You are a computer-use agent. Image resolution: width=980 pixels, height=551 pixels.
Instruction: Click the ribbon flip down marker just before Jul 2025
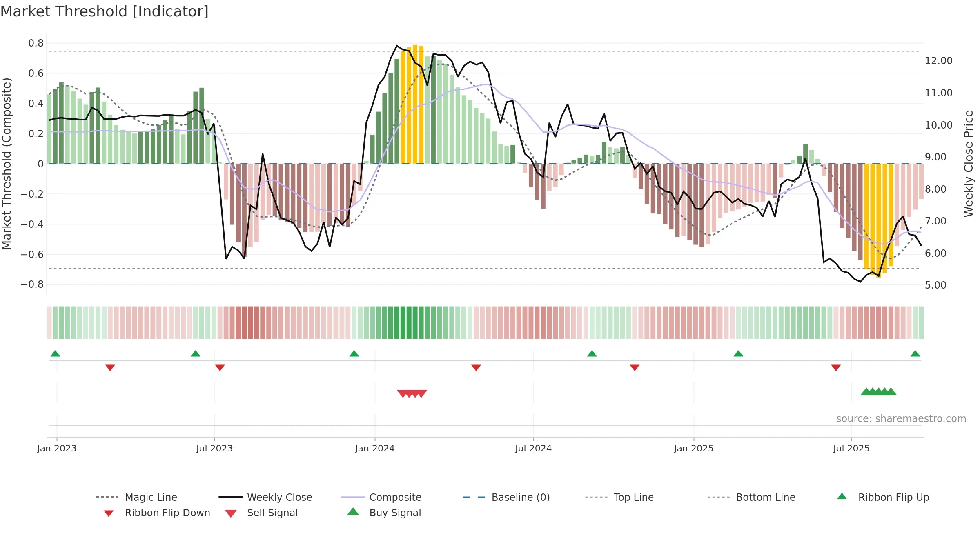[836, 368]
